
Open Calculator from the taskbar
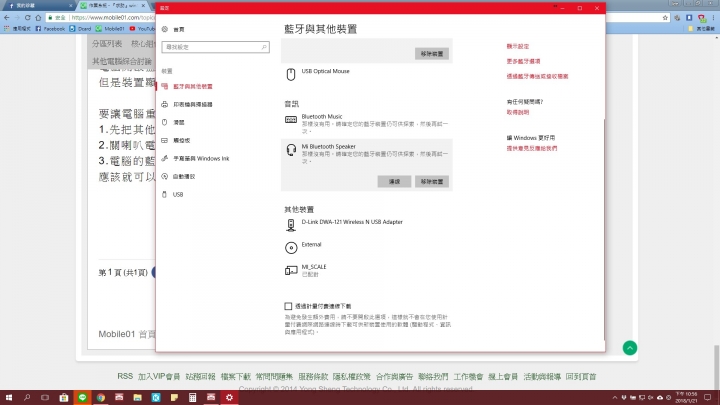tap(192, 398)
